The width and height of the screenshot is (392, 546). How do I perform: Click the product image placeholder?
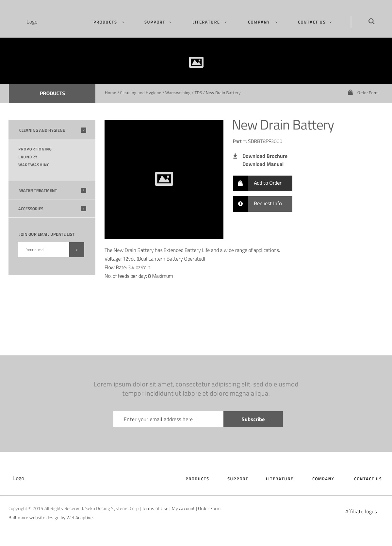tap(164, 179)
